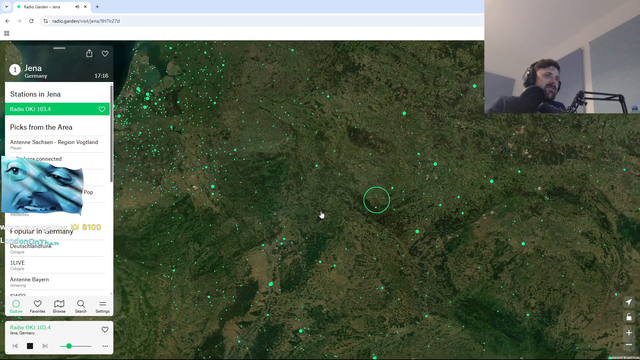
Task: Open the Browse tab
Action: point(59,306)
